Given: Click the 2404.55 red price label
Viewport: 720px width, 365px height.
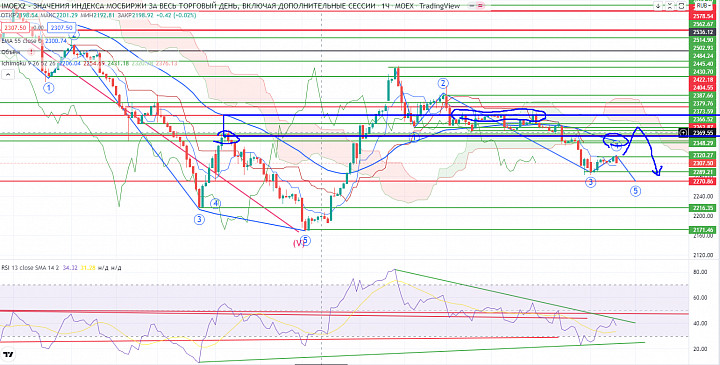Looking at the screenshot, I should tap(704, 88).
